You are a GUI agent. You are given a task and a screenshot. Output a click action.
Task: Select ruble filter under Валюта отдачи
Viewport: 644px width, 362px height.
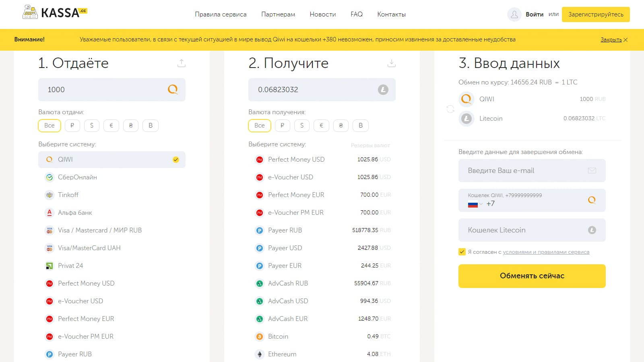[x=72, y=125]
